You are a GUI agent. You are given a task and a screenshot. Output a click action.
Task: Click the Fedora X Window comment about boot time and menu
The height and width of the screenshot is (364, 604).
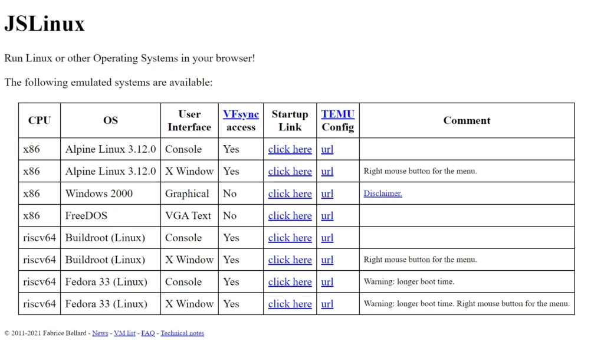click(467, 303)
